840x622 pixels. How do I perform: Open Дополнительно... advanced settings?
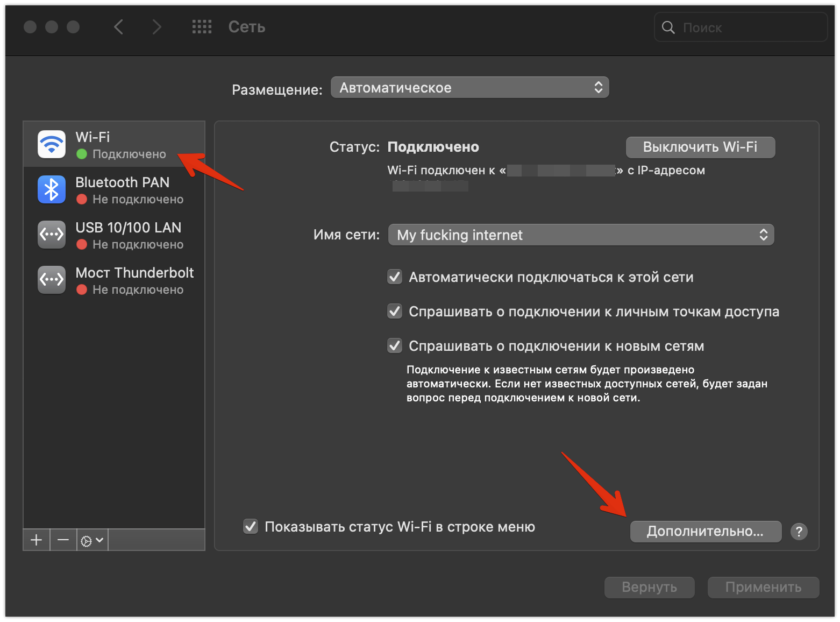coord(705,532)
